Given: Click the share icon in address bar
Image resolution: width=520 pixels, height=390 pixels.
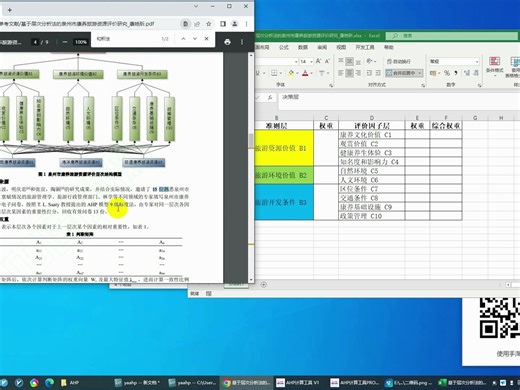Looking at the screenshot, I should (x=197, y=24).
